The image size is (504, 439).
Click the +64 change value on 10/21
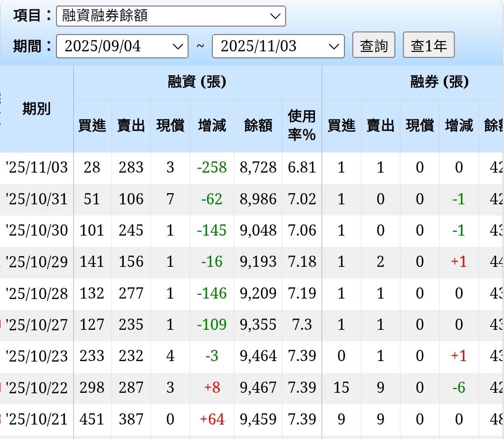[x=212, y=419]
